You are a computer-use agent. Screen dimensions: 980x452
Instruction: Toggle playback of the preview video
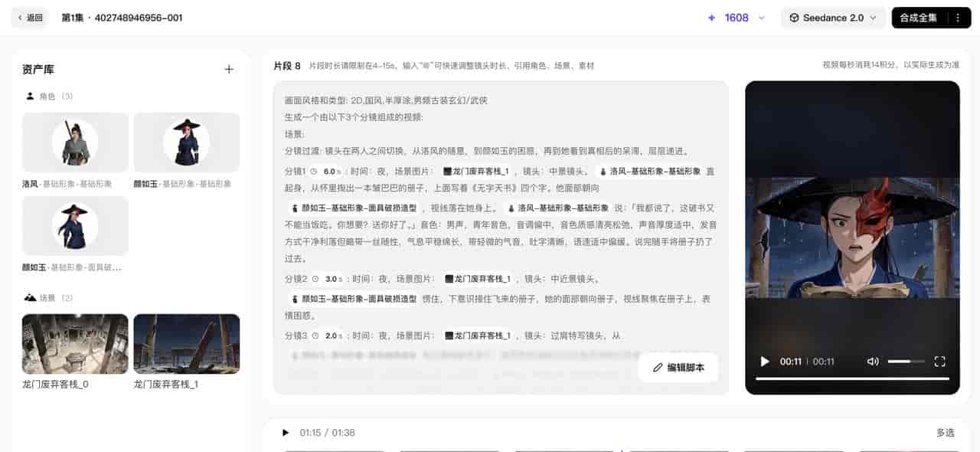click(x=764, y=361)
